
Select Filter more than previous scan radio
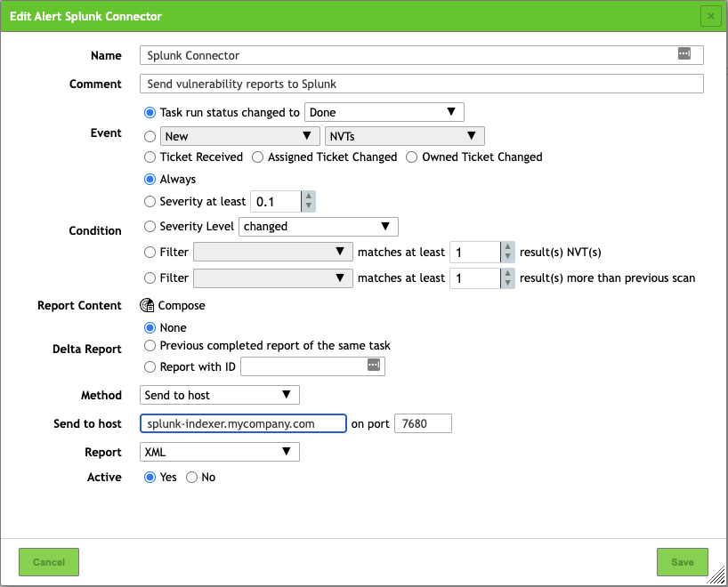point(150,278)
